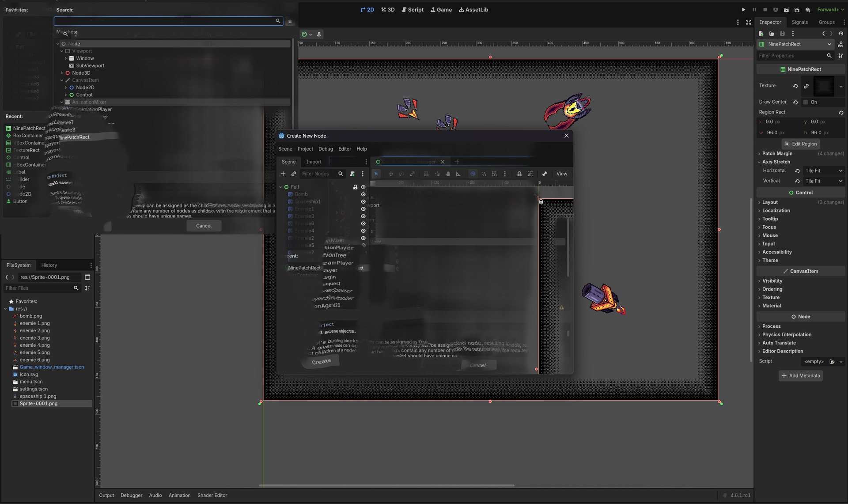Click the Run Current Scene clapperboard icon

[x=786, y=10]
